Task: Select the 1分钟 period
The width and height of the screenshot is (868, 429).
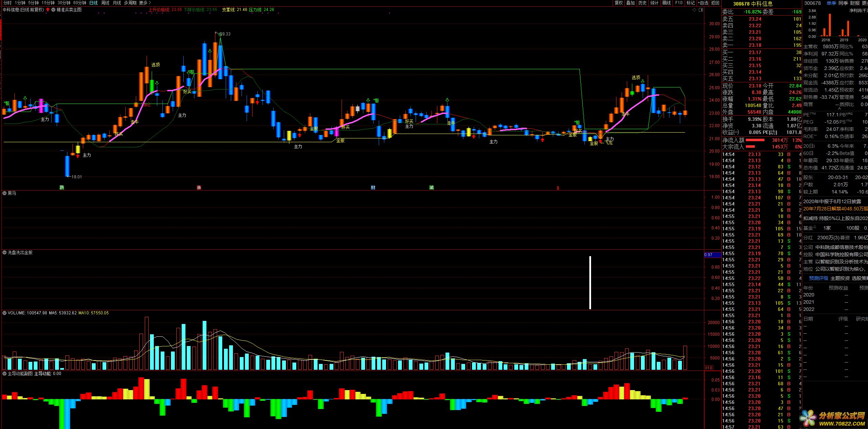Action: (20, 3)
